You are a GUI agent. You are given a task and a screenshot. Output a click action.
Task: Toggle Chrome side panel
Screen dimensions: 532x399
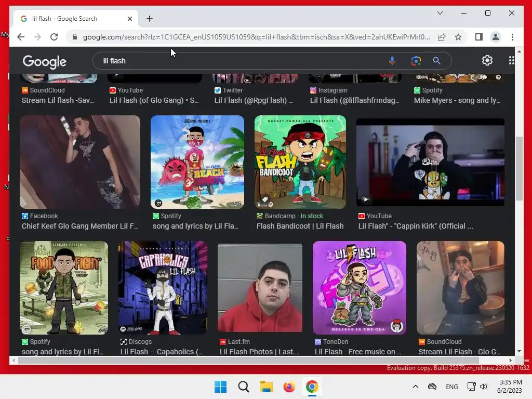tap(478, 37)
